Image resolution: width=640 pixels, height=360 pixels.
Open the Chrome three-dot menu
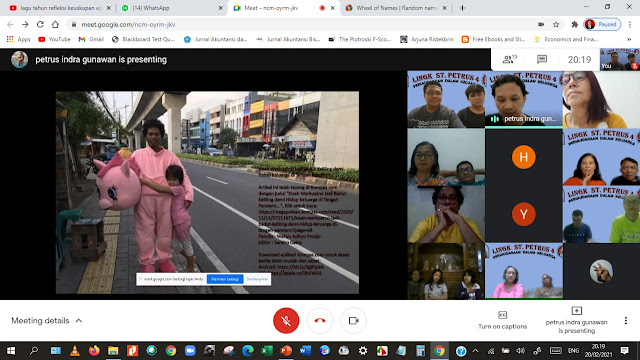tap(630, 24)
